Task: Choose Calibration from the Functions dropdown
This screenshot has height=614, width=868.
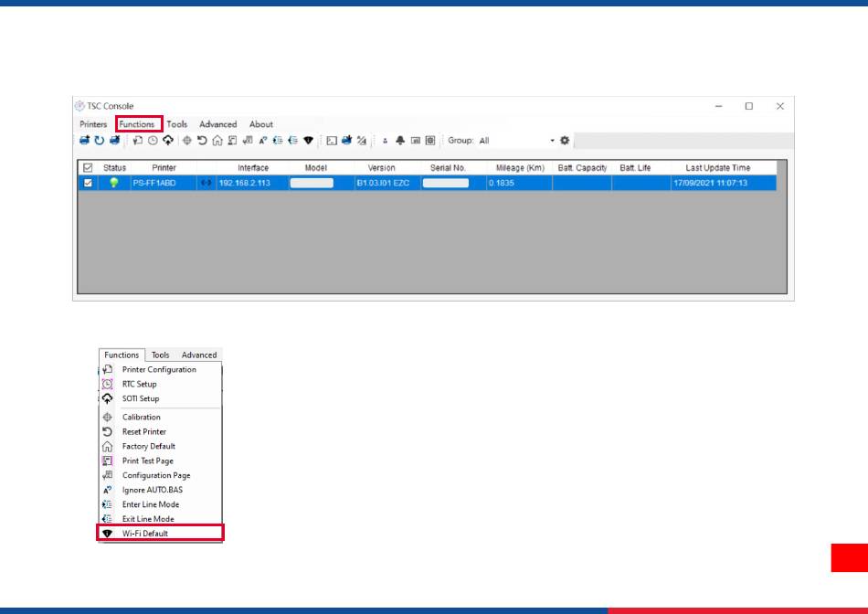Action: point(161,417)
